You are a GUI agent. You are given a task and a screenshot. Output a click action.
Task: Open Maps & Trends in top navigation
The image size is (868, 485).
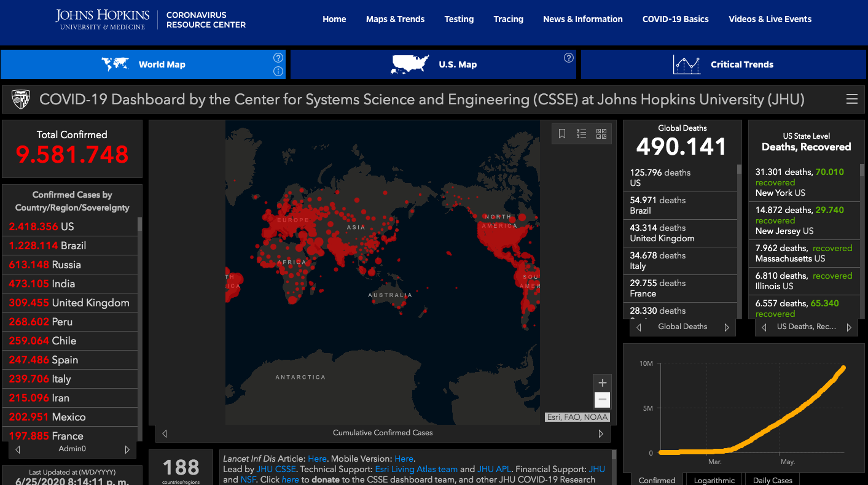[x=395, y=19]
